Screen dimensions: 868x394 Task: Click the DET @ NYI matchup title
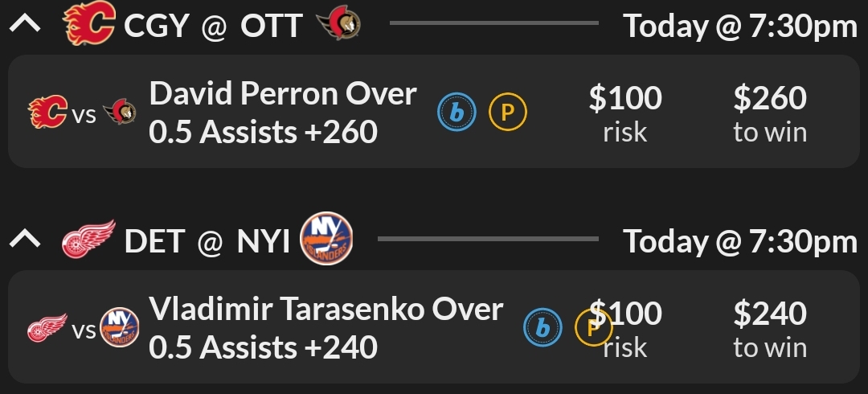(x=207, y=240)
